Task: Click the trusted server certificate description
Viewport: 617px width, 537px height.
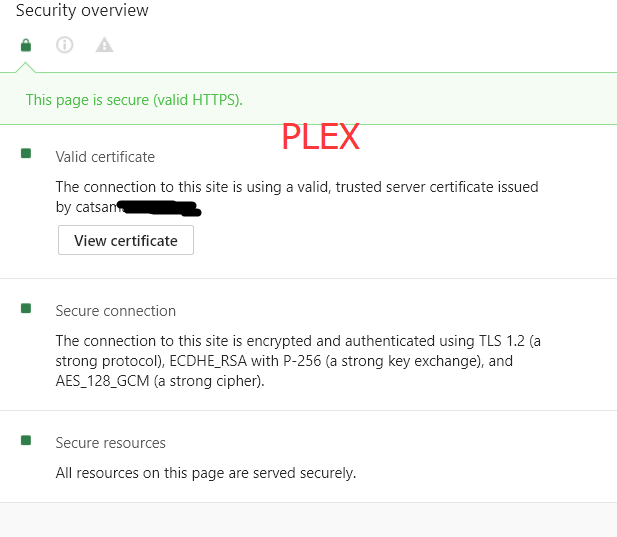Action: (x=297, y=187)
